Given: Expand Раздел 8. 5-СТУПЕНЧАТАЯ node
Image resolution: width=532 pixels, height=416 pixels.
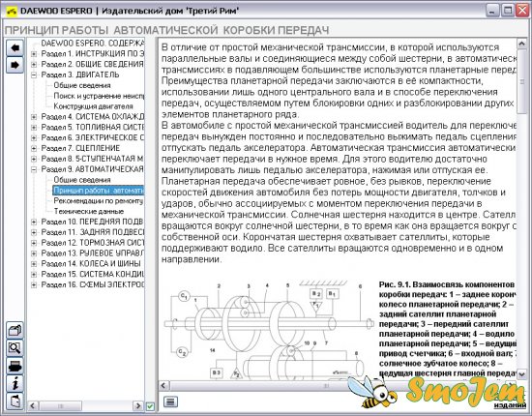Looking at the screenshot, I should 34,159.
